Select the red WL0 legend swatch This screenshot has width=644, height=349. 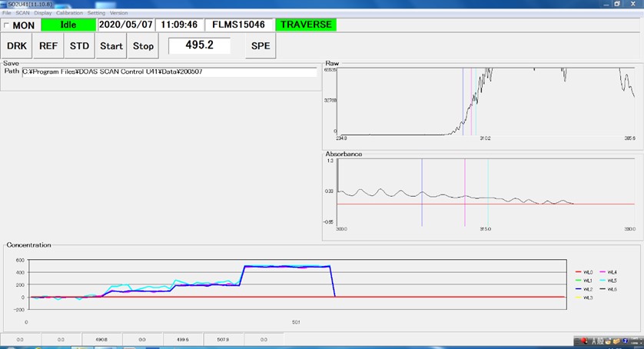click(577, 272)
